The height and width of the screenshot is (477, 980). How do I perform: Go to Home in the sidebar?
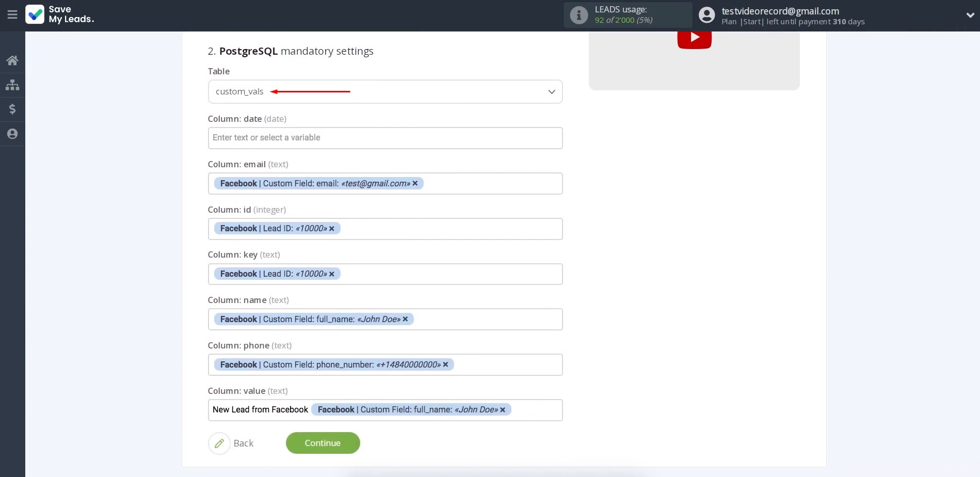pos(12,60)
